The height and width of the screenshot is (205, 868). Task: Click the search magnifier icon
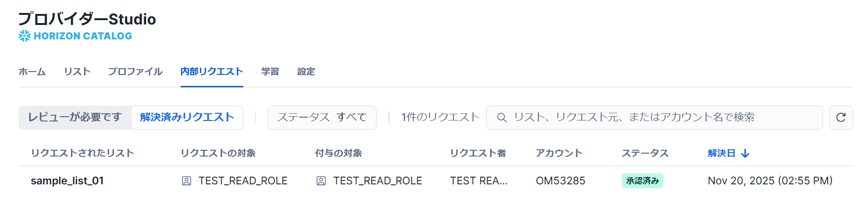502,118
